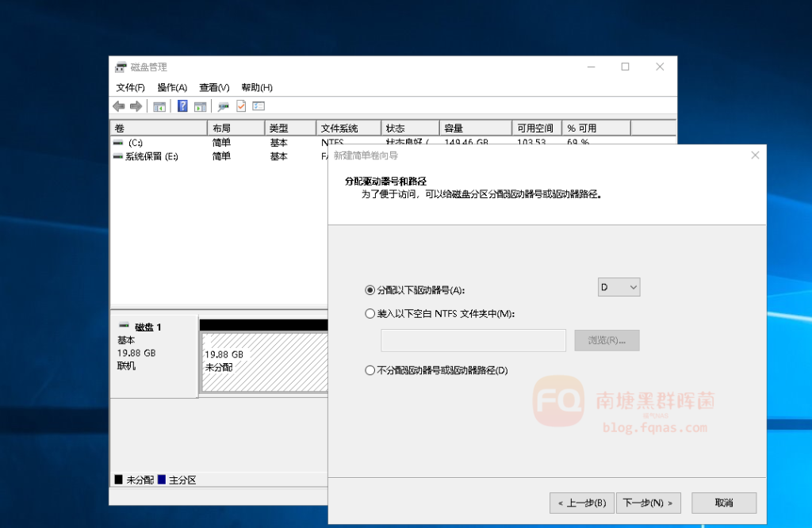Click the 上一步(B) Back button

pos(581,503)
